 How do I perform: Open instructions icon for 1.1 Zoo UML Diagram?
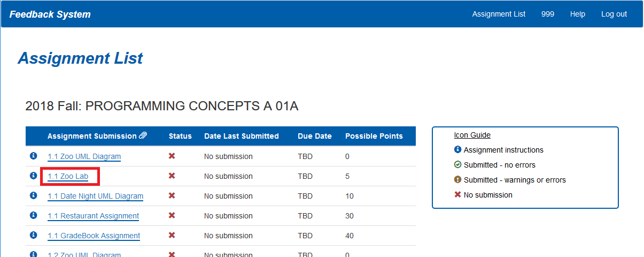coord(33,156)
